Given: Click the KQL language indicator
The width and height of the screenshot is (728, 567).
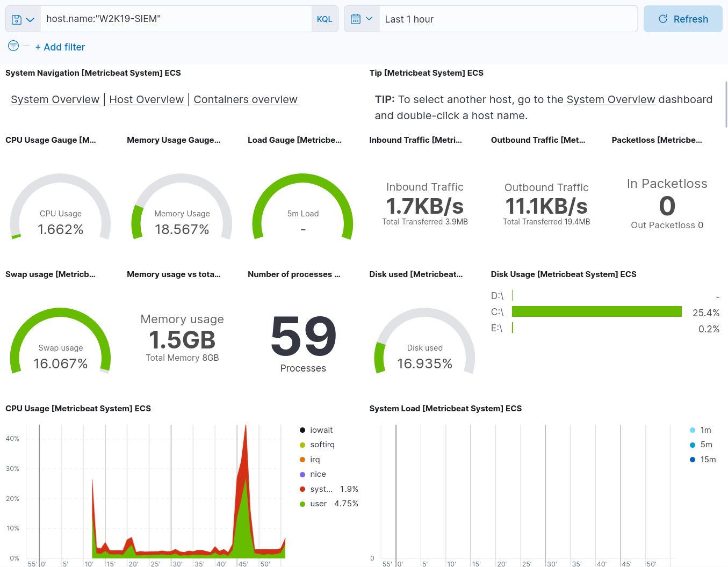Looking at the screenshot, I should coord(325,19).
